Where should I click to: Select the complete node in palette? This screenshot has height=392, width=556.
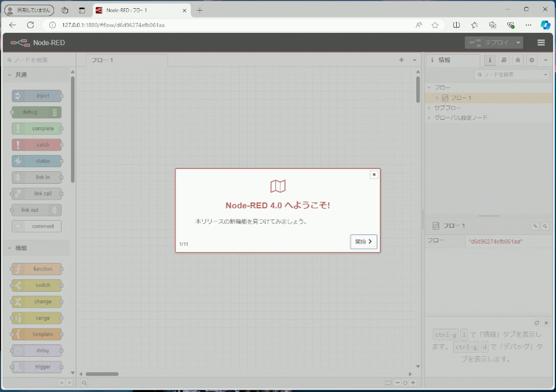(x=36, y=129)
